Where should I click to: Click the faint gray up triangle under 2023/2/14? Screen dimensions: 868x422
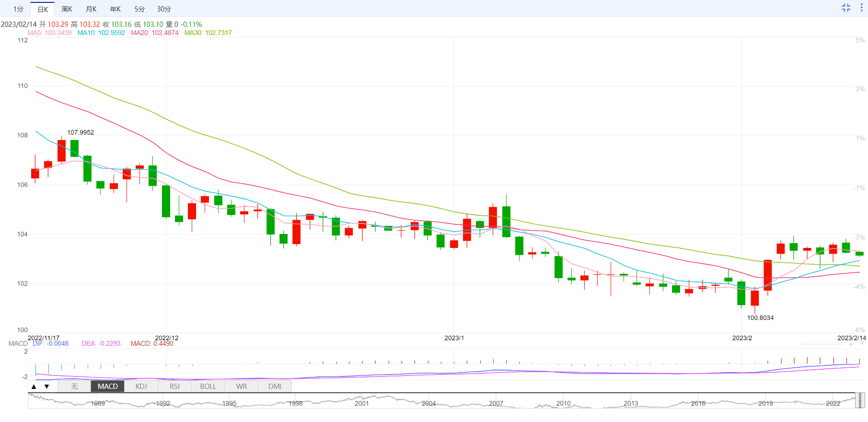click(851, 344)
